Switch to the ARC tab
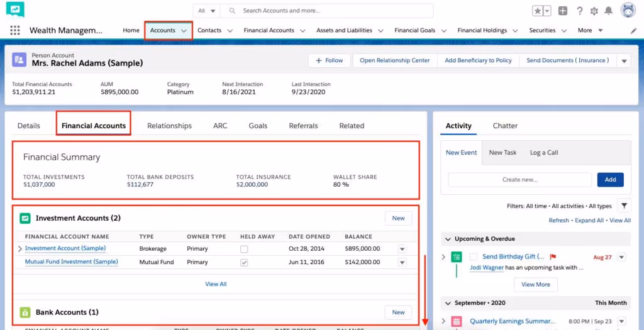644x330 pixels. click(x=220, y=126)
